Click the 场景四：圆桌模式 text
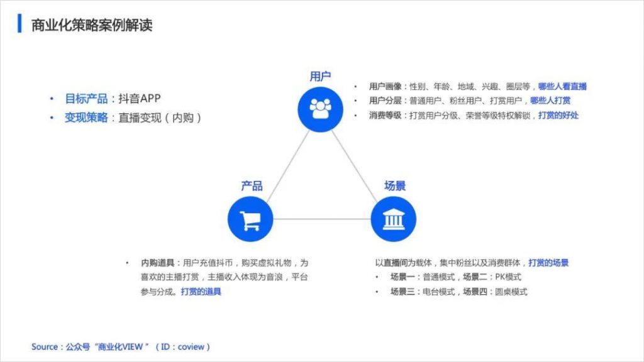 [x=495, y=292]
